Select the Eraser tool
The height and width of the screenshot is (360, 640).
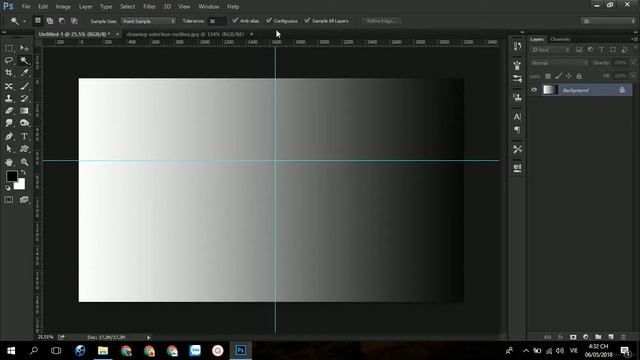(x=9, y=111)
